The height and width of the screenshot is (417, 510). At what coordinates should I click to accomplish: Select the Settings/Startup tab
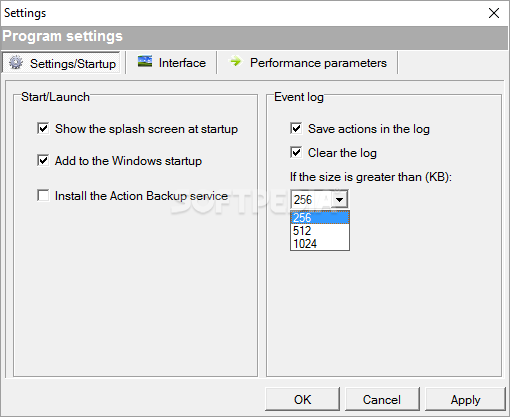coord(62,63)
